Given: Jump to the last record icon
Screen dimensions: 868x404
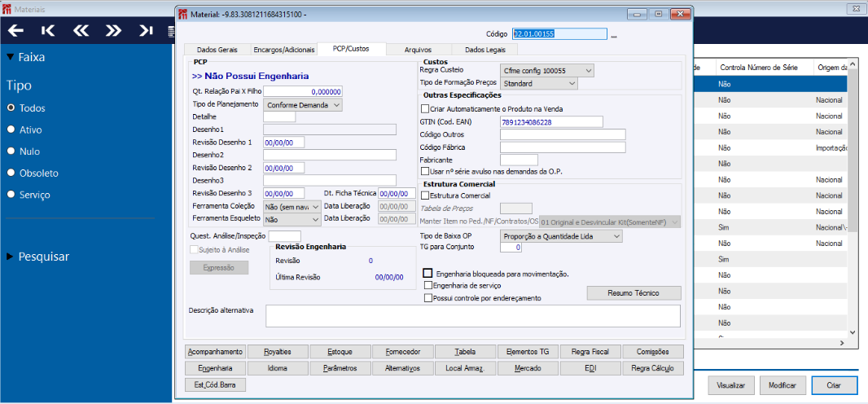Looking at the screenshot, I should pos(146,31).
